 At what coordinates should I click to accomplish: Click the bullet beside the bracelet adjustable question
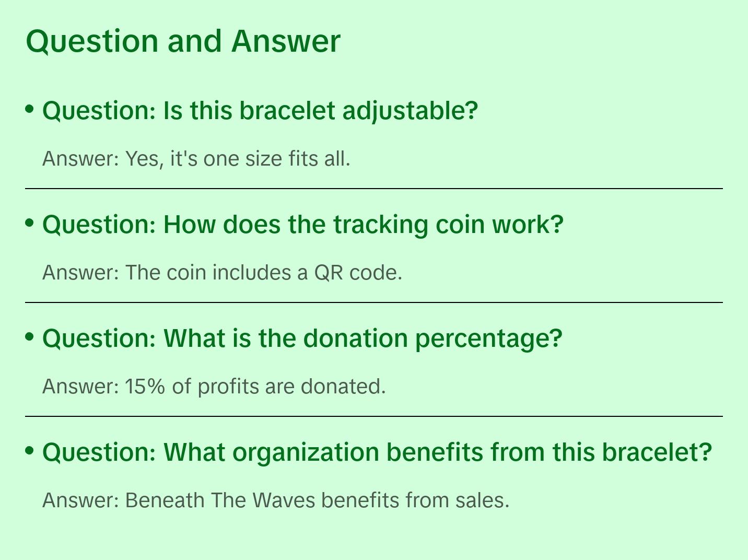click(30, 109)
